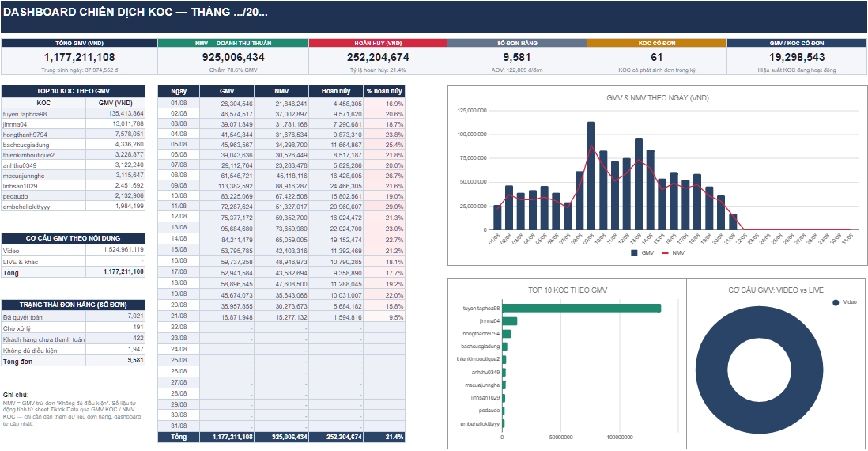Select the thienkimboutique2 value 3,228,877
This screenshot has width=868, height=451.
coord(129,154)
